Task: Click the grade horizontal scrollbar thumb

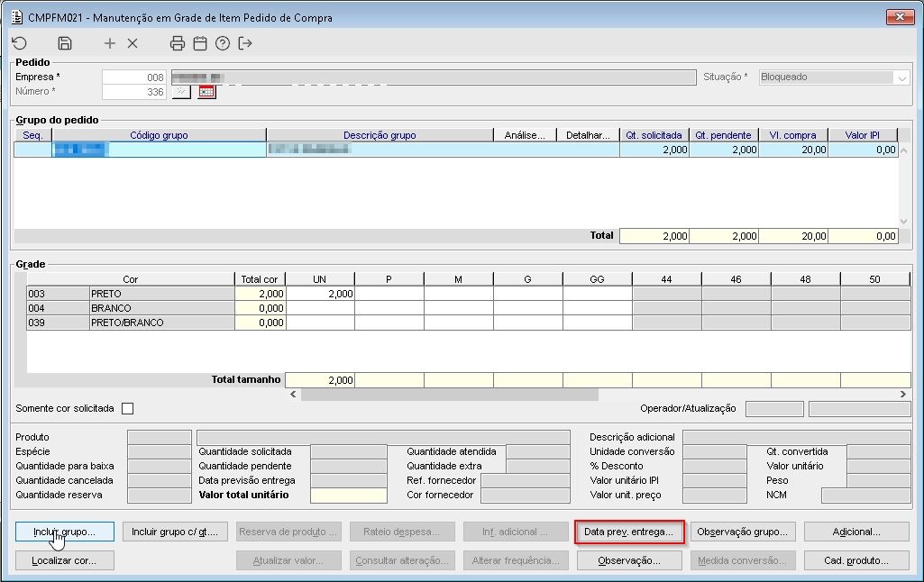Action: point(450,395)
